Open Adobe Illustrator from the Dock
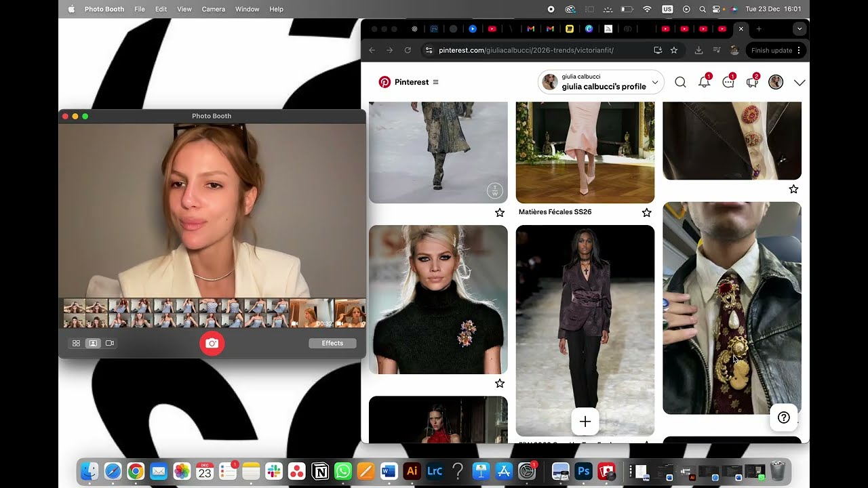This screenshot has width=868, height=488. (x=412, y=471)
